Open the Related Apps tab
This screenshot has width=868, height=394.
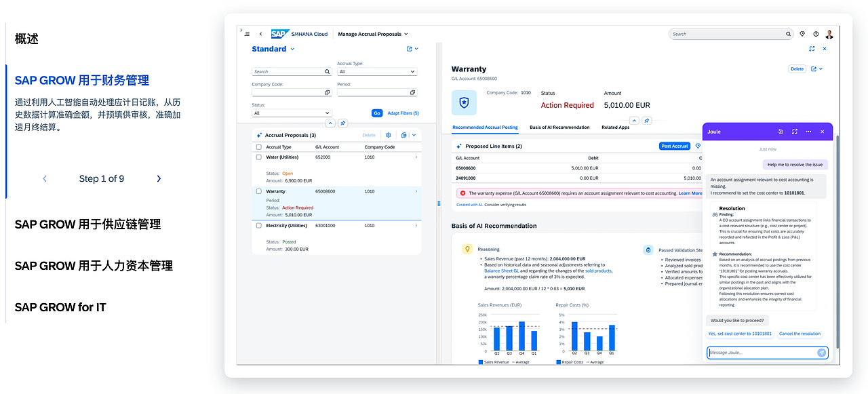(x=616, y=127)
